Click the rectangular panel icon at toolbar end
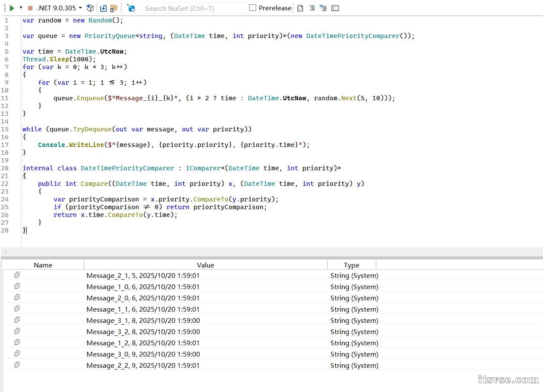543x392 pixels. click(335, 8)
